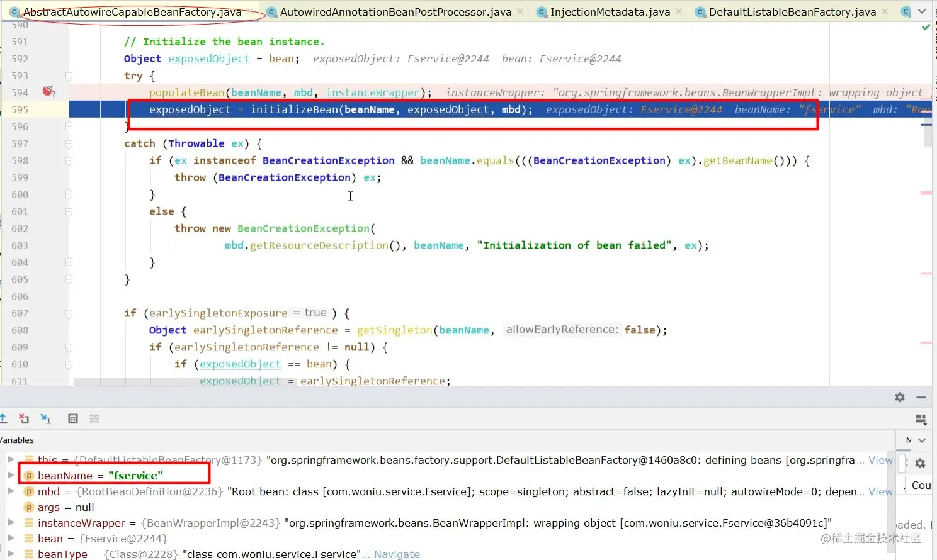Viewport: 937px width, 560px height.
Task: Click the field icon next to bean variable
Action: coord(29,539)
